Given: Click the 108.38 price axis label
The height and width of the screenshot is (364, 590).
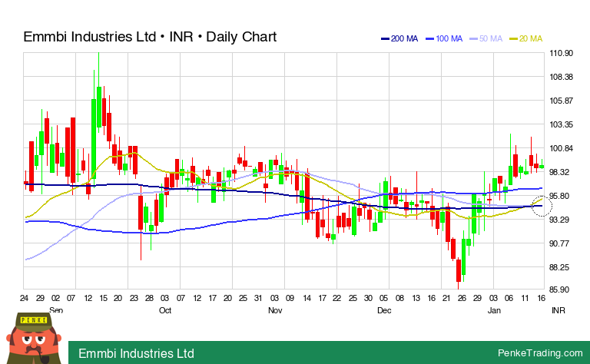Looking at the screenshot, I should pos(561,77).
